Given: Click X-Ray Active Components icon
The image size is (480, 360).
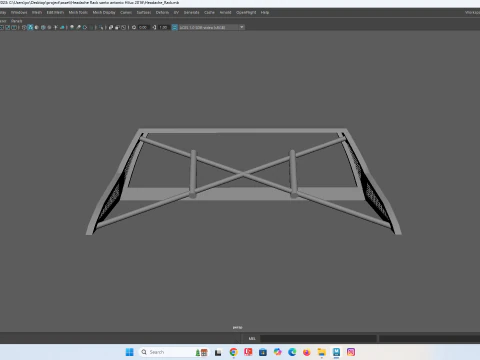Looking at the screenshot, I should point(117,27).
